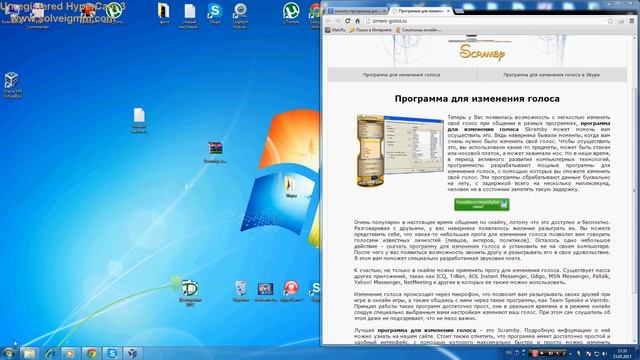Click the taskbar clock
This screenshot has width=640, height=360.
(622, 353)
